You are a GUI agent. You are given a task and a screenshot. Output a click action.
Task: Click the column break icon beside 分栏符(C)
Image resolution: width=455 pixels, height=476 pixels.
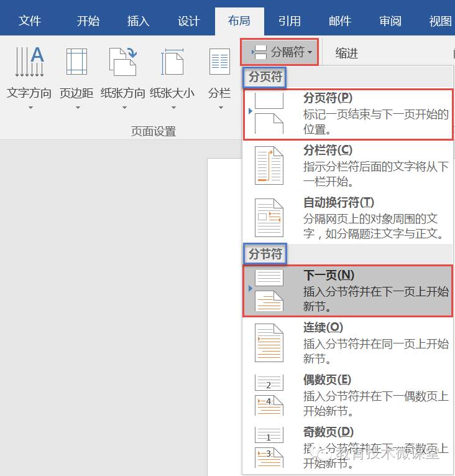(x=269, y=166)
